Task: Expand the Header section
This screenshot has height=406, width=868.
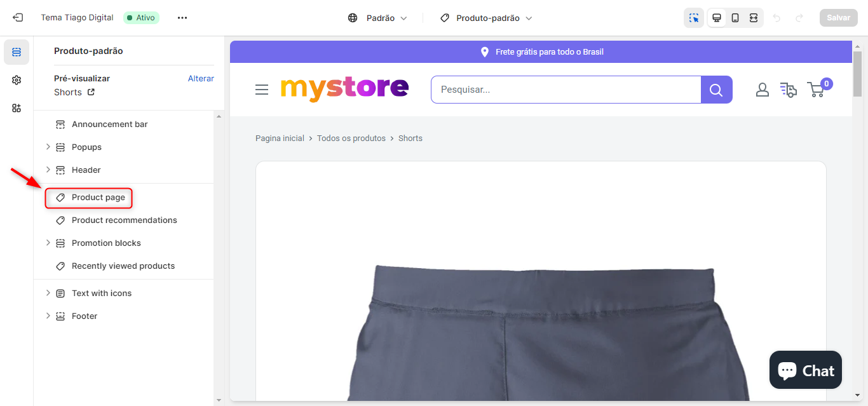Action: [x=48, y=170]
